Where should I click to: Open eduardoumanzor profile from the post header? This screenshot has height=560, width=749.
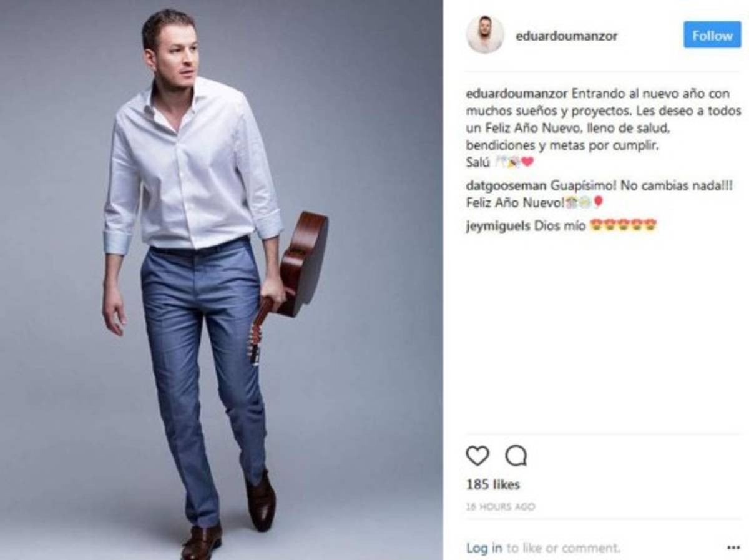point(567,36)
